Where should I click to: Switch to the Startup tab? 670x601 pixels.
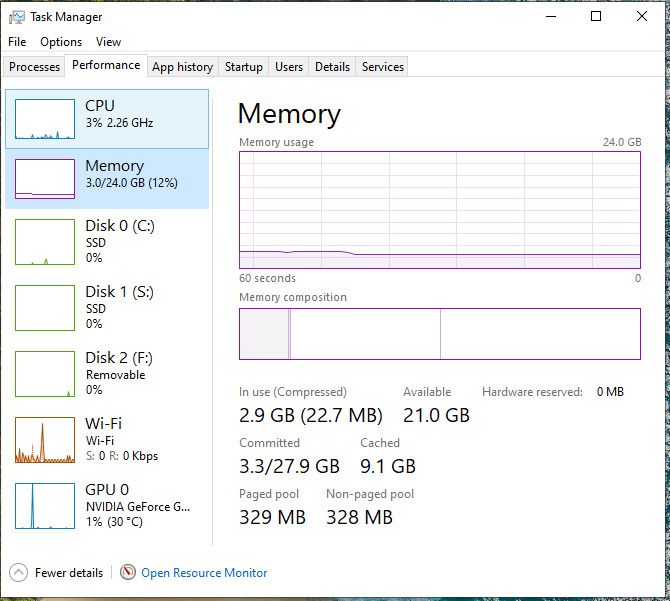point(244,67)
